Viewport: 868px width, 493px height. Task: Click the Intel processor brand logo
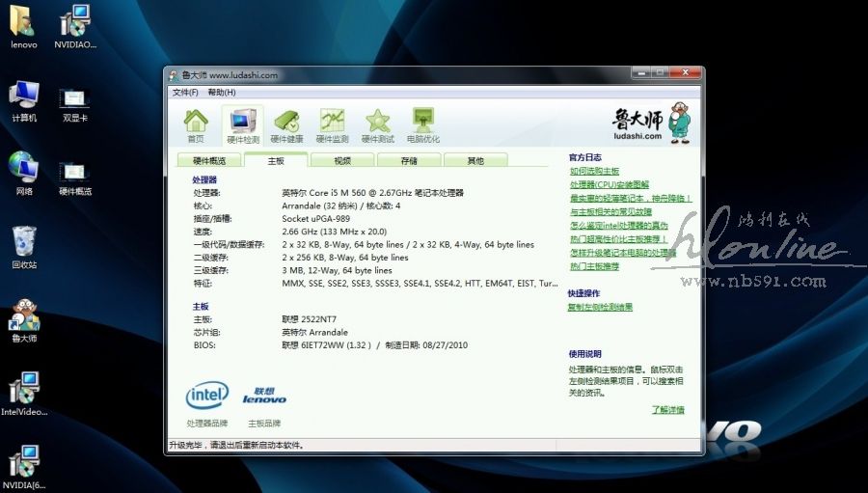coord(207,395)
